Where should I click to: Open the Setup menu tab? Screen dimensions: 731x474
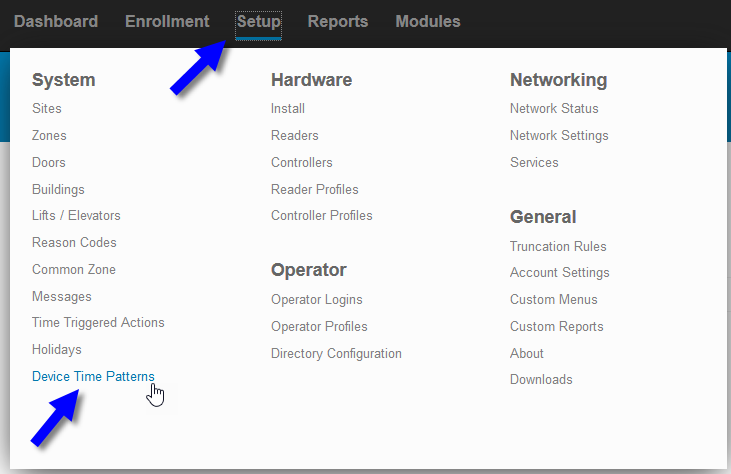click(x=259, y=22)
